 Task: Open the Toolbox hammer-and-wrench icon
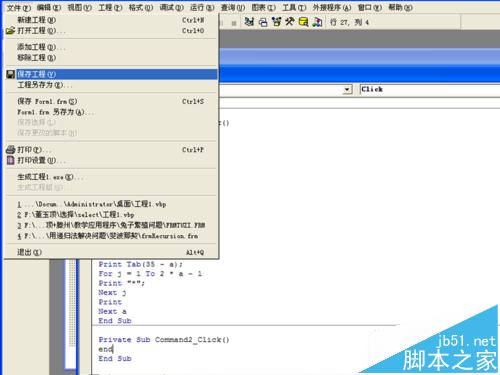coord(289,22)
